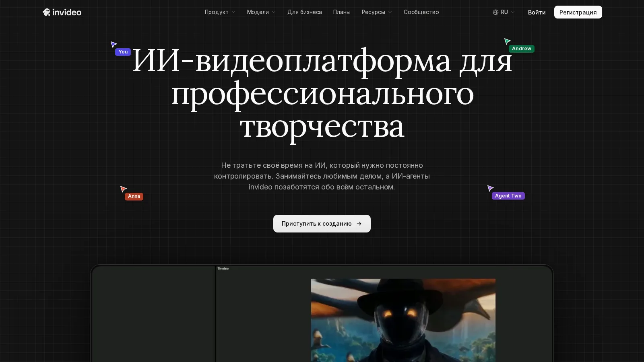Viewport: 644px width, 362px height.
Task: Click the Agent Two cursor label
Action: (x=508, y=196)
